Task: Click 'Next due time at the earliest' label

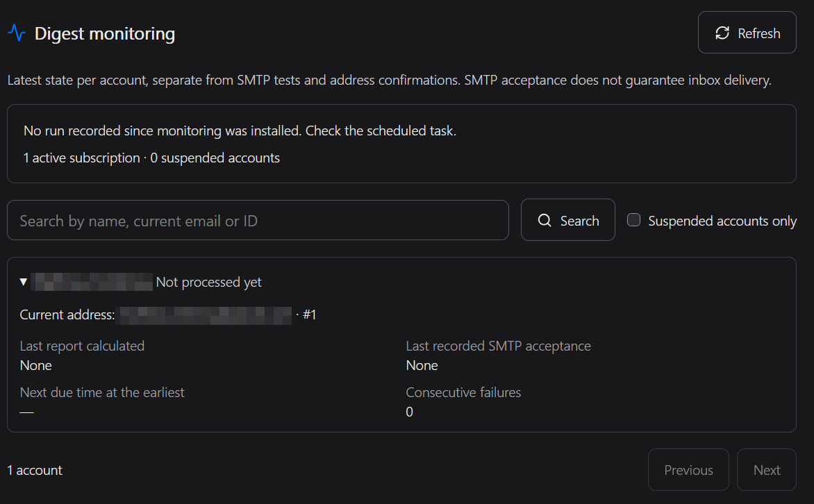Action: click(102, 392)
